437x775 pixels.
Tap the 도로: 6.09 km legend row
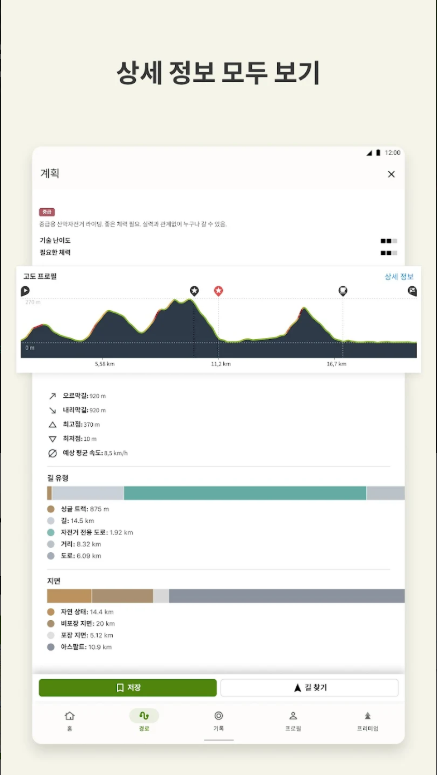pyautogui.click(x=74, y=556)
